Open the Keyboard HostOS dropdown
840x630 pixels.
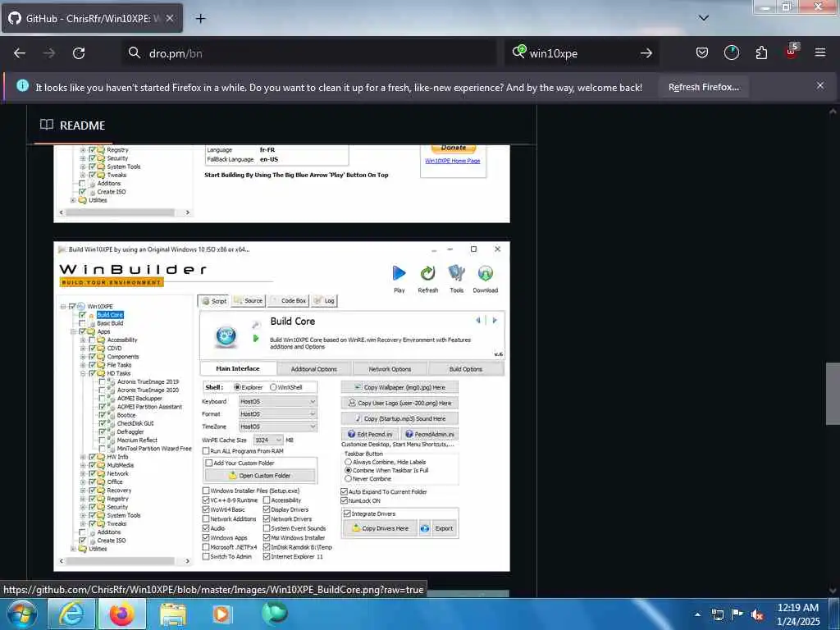(x=277, y=401)
